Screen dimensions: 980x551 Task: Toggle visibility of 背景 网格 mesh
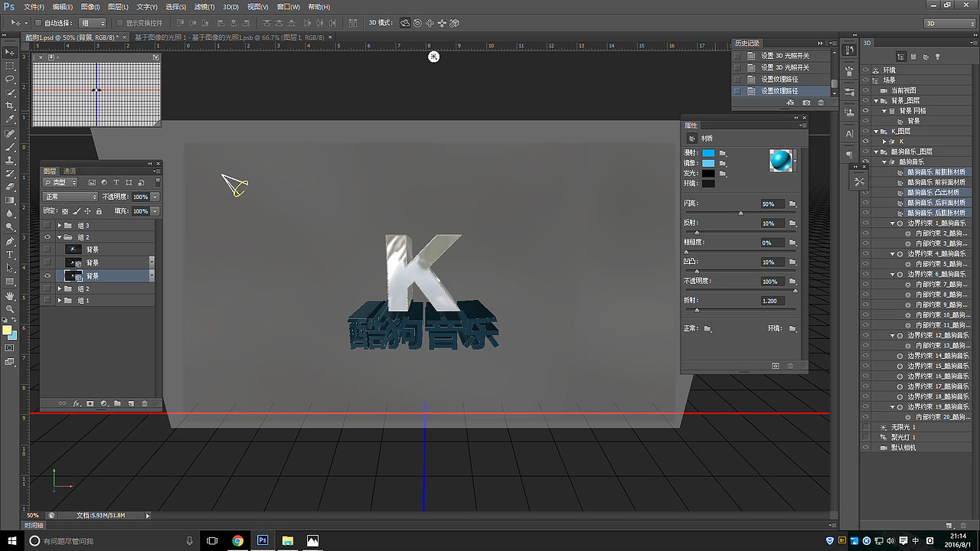pos(866,111)
